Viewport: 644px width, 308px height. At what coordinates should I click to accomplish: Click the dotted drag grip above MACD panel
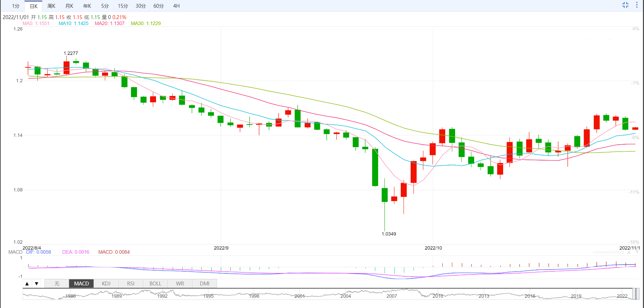coord(608,252)
